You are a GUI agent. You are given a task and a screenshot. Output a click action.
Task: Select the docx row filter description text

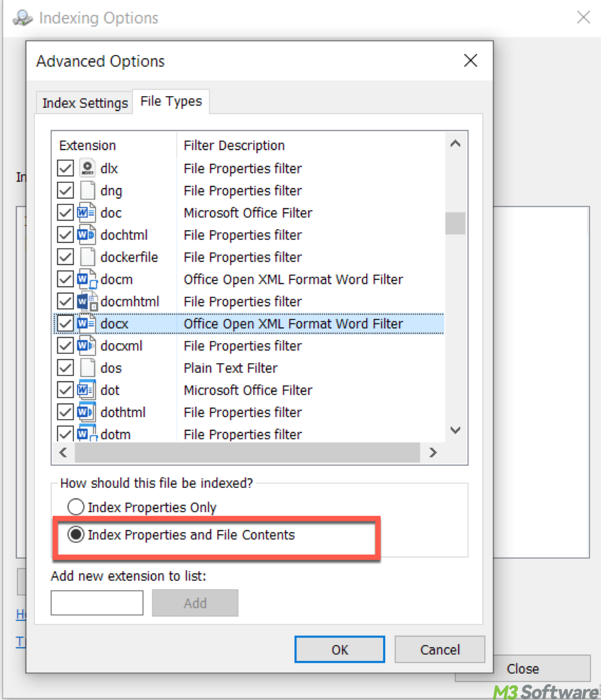293,323
